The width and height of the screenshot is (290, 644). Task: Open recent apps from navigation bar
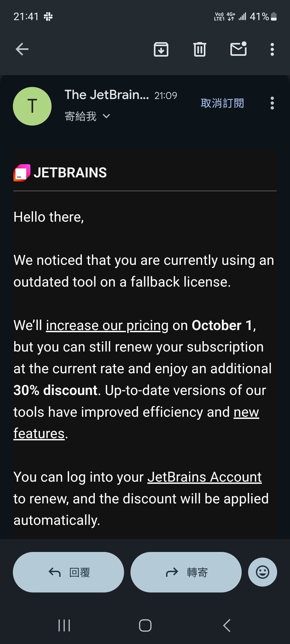64,625
